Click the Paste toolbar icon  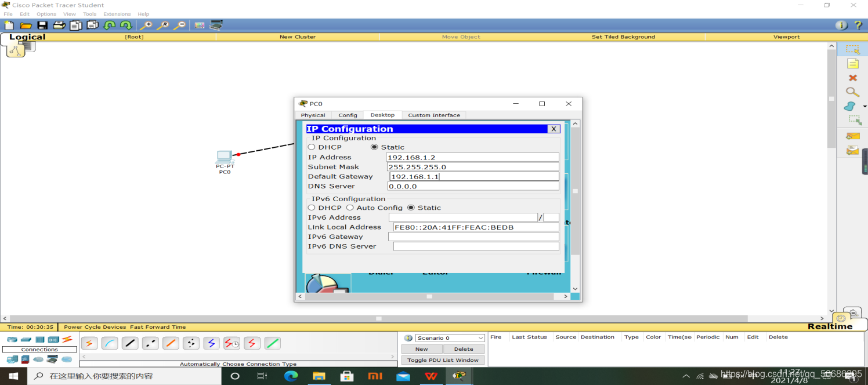point(93,25)
